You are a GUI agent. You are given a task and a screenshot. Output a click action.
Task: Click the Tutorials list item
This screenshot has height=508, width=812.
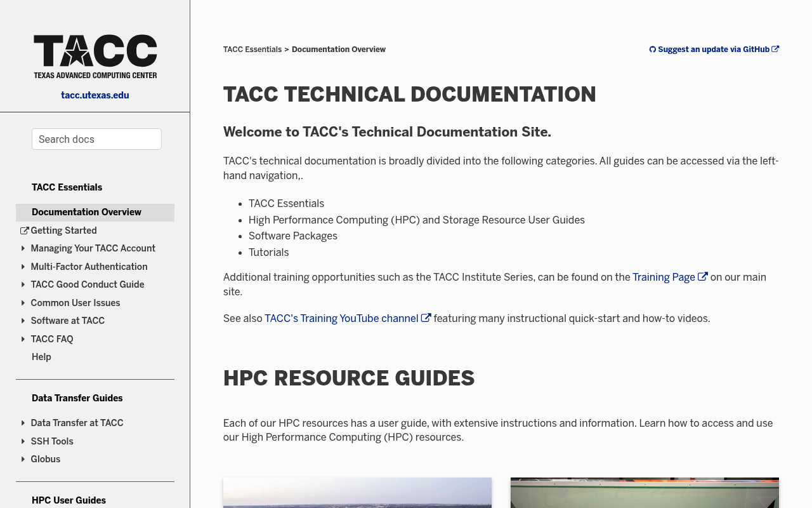[x=269, y=252]
